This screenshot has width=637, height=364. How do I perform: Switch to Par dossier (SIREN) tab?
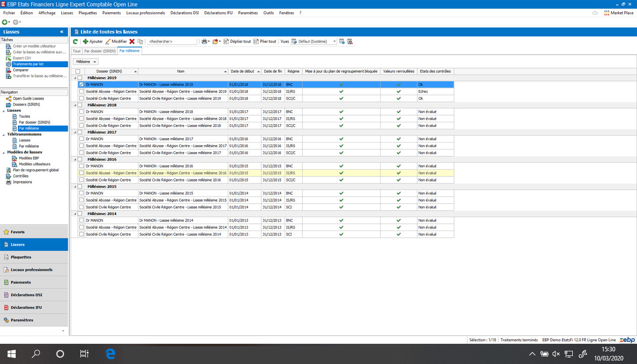pos(100,51)
